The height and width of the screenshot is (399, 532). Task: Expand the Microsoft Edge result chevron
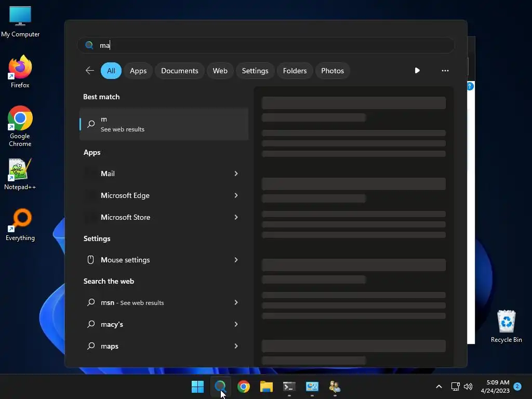[x=236, y=195]
